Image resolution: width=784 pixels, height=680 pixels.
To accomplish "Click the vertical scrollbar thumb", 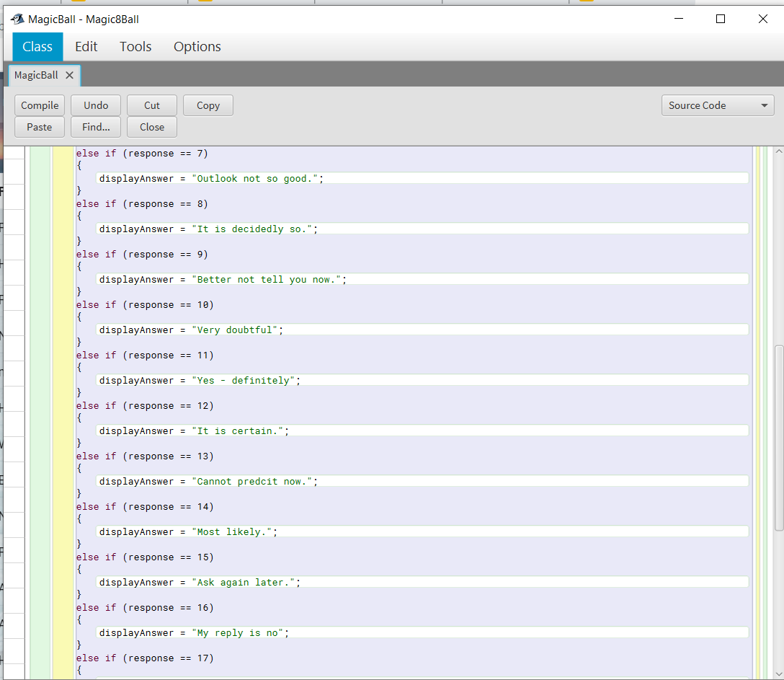I will [778, 438].
